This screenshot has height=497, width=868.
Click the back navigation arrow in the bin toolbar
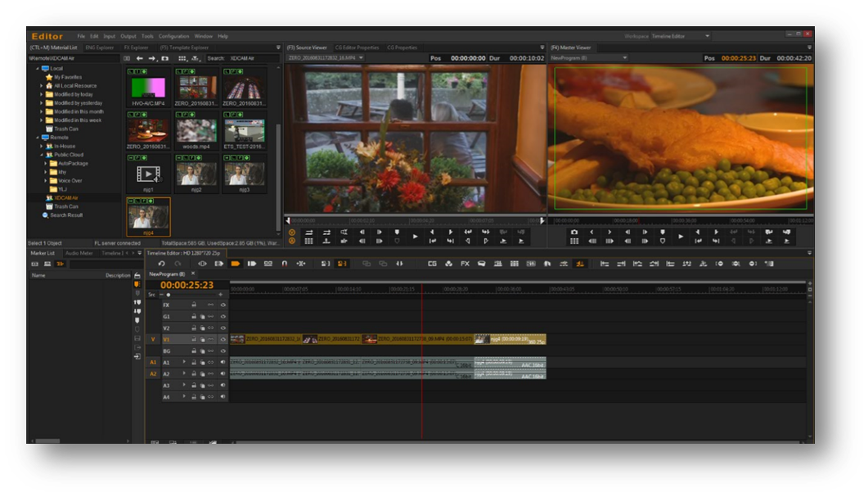click(139, 60)
